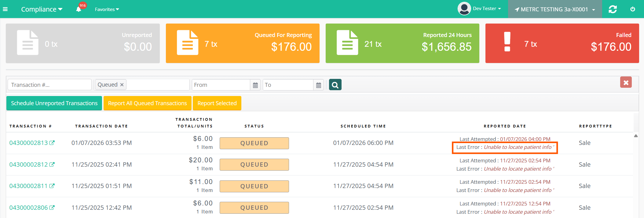Click the Dev Tester user avatar
644x218 pixels.
464,9
